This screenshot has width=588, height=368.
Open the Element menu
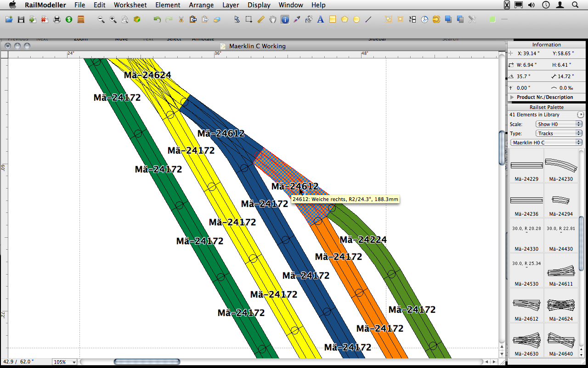168,5
